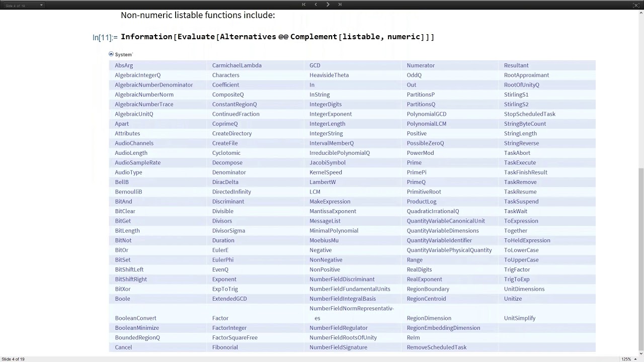
Task: Open the Fibonorial symbol link
Action: pyautogui.click(x=225, y=347)
